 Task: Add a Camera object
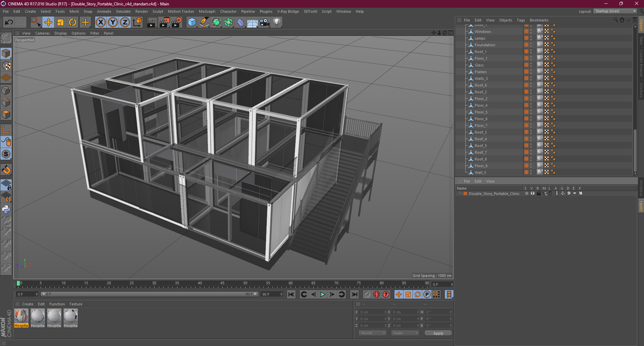pyautogui.click(x=265, y=22)
